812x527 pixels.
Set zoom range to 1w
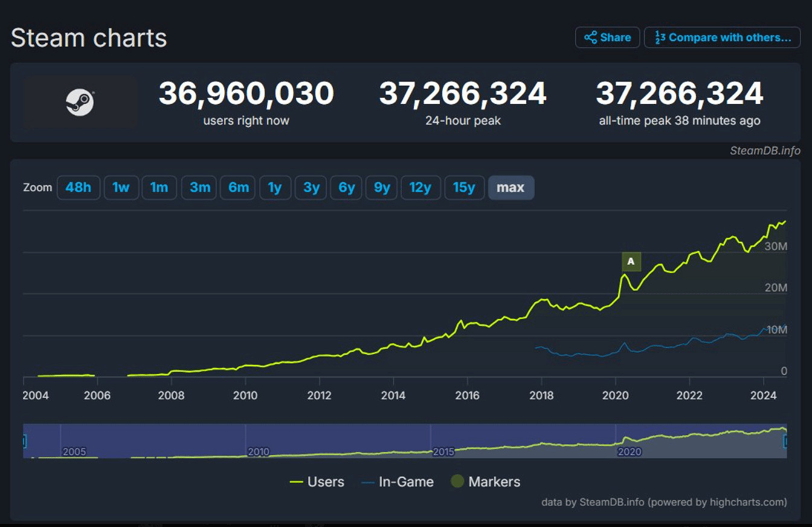[121, 187]
